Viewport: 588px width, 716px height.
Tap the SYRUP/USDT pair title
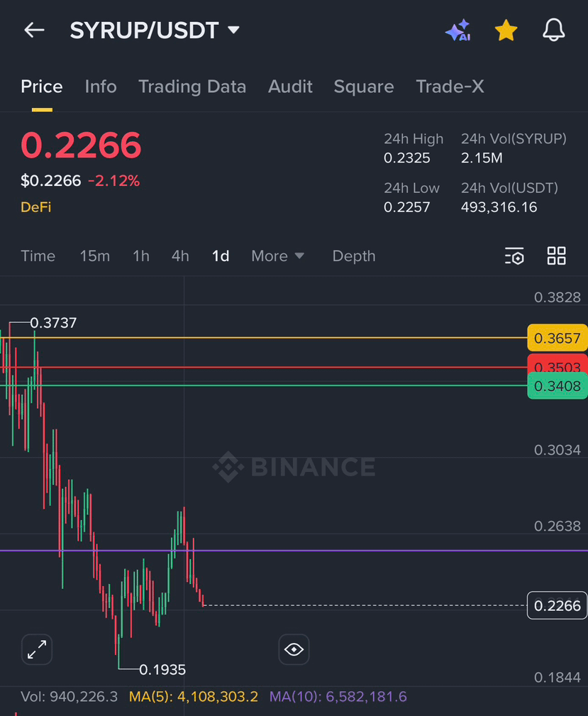144,31
